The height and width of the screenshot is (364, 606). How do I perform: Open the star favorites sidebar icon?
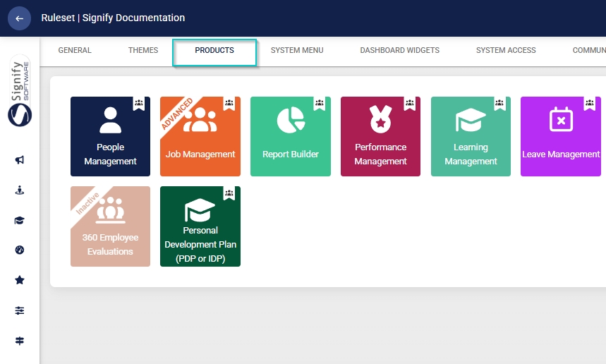pos(20,280)
